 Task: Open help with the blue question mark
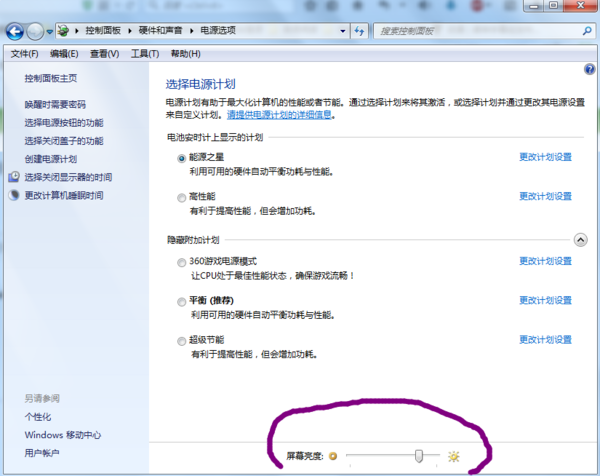pyautogui.click(x=589, y=70)
